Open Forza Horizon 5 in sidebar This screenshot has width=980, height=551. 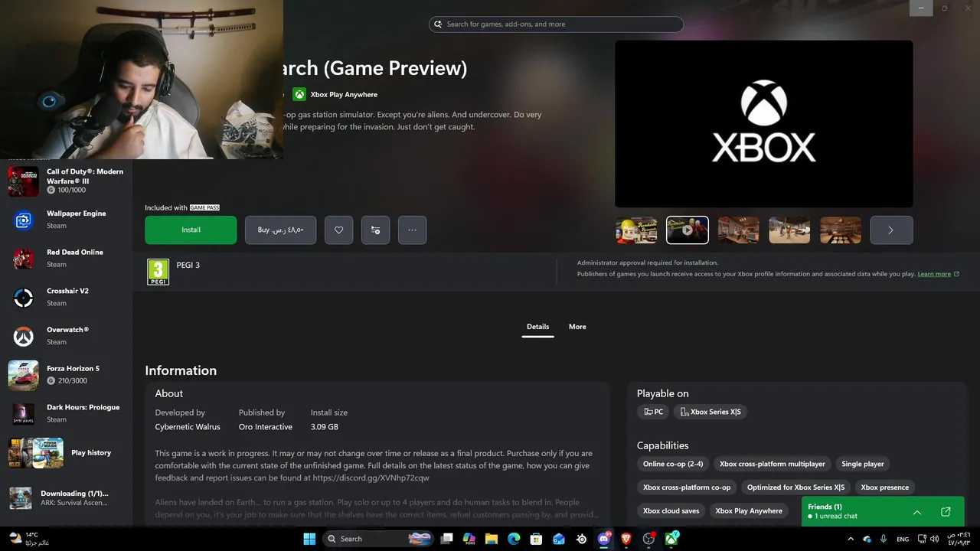[66, 374]
